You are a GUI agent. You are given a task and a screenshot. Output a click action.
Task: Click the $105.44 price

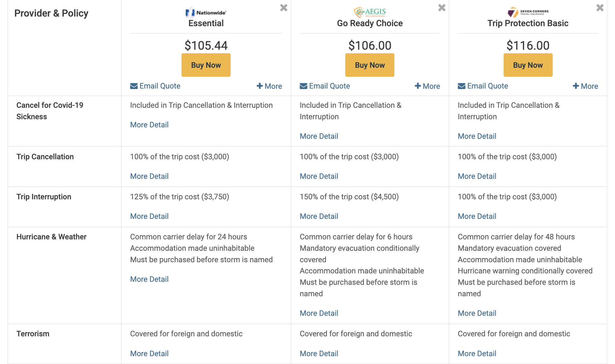pyautogui.click(x=206, y=45)
